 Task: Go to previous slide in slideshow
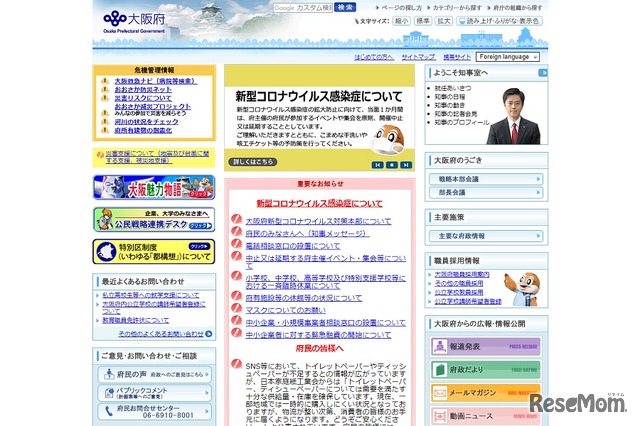click(x=378, y=165)
